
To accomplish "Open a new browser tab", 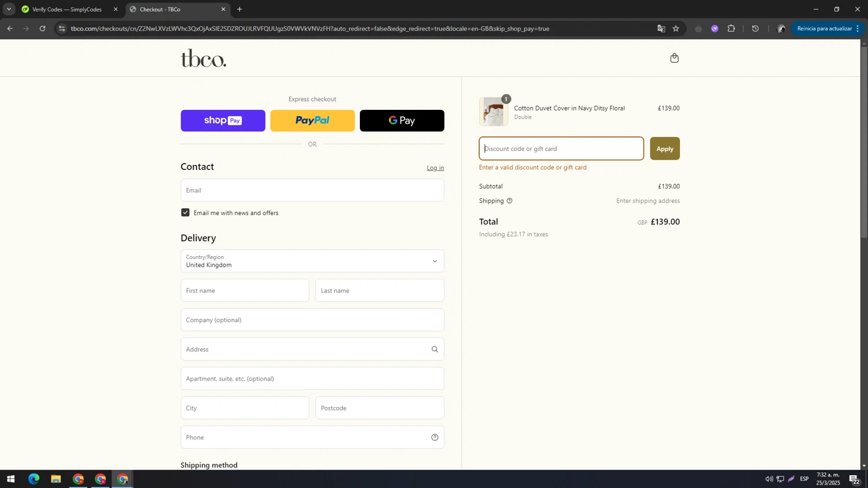I will [240, 9].
